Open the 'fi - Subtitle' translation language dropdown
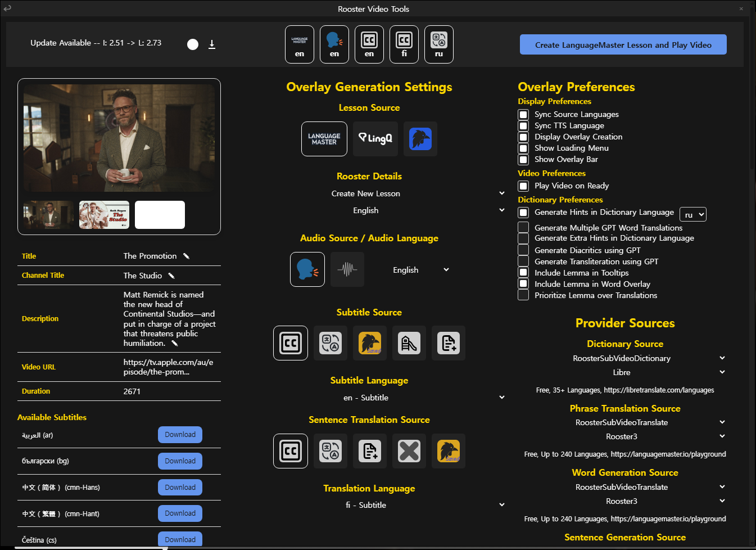The image size is (756, 550). (x=369, y=505)
